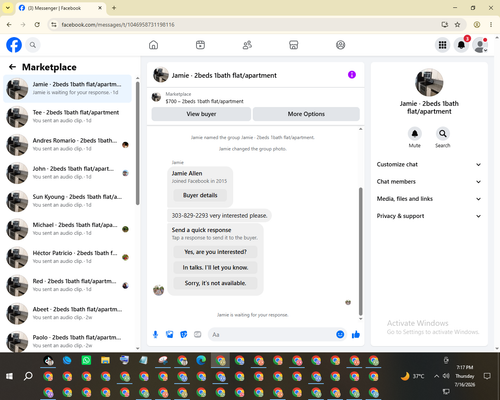The image size is (500, 400).
Task: Expand the Chat members section
Action: (429, 182)
